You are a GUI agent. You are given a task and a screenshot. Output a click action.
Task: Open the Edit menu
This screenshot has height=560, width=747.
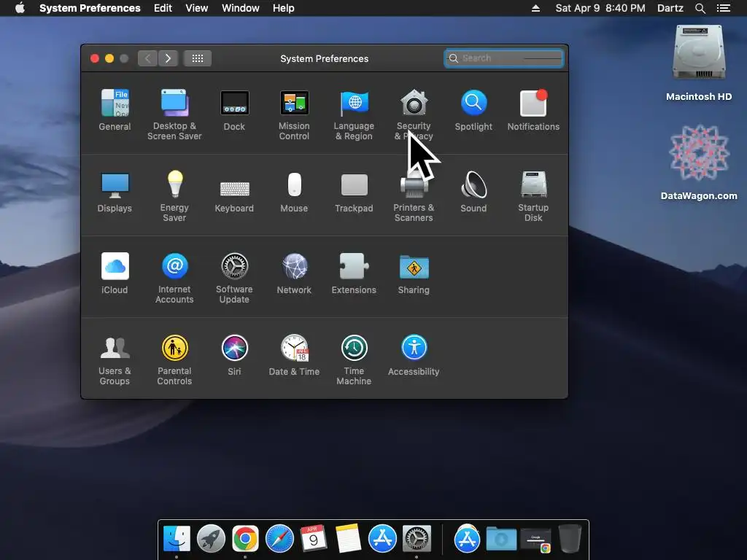pyautogui.click(x=163, y=8)
